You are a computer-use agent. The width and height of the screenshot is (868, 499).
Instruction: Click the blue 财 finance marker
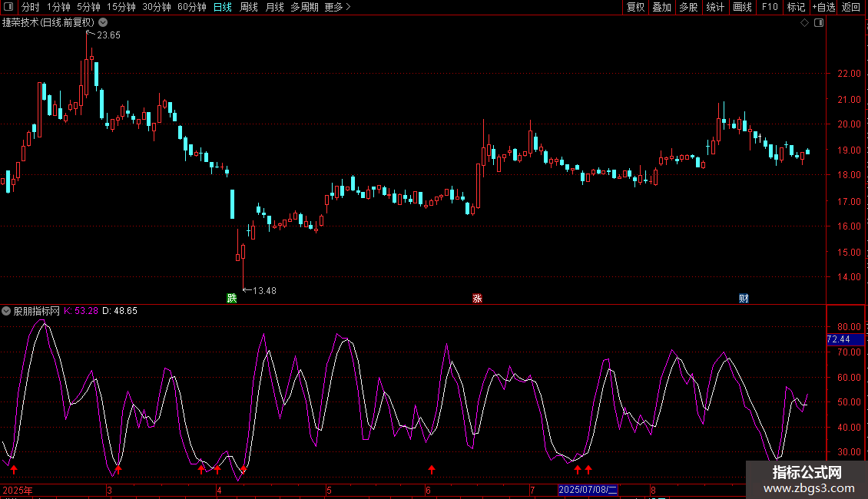tap(744, 298)
